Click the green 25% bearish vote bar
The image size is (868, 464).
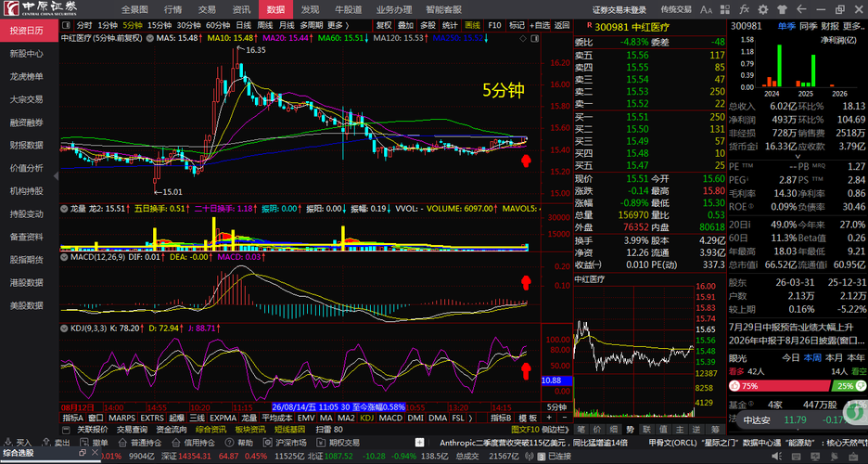849,386
